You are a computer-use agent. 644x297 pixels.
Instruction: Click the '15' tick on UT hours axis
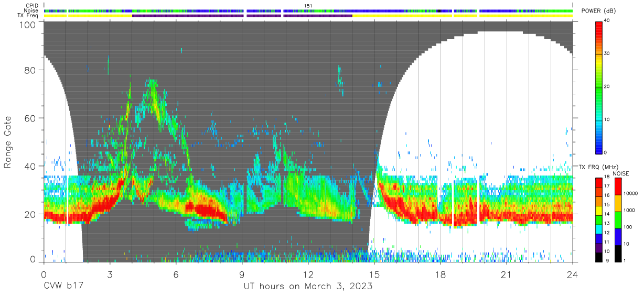[374, 274]
